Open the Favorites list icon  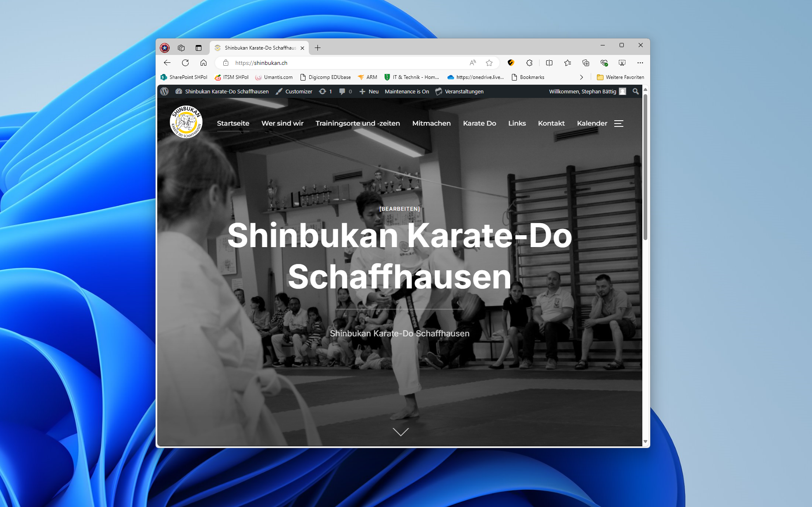click(568, 63)
